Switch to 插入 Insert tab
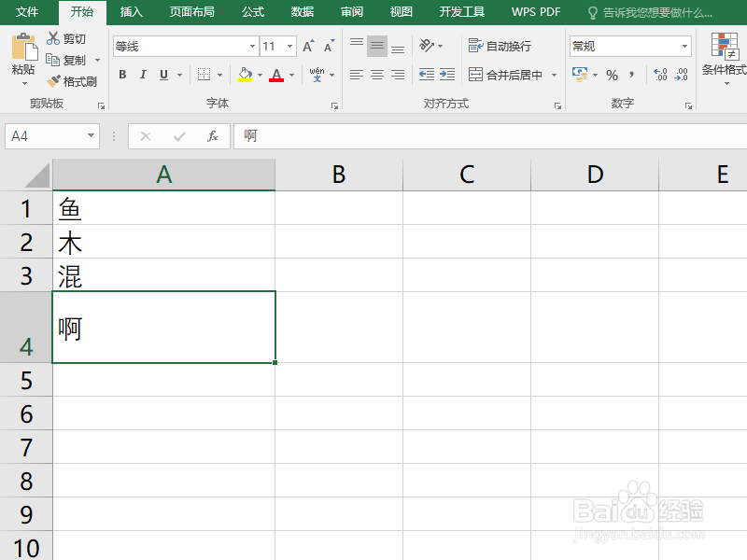The image size is (747, 560). click(131, 12)
